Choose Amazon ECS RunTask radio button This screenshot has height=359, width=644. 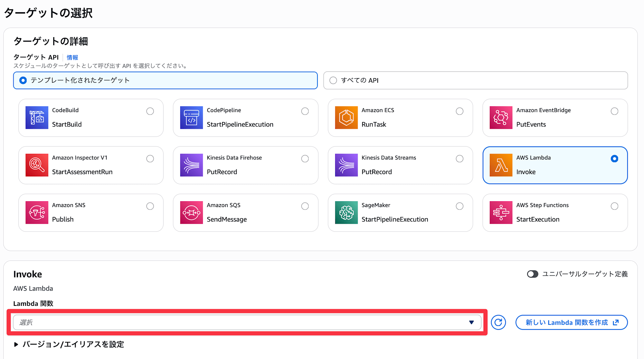460,111
